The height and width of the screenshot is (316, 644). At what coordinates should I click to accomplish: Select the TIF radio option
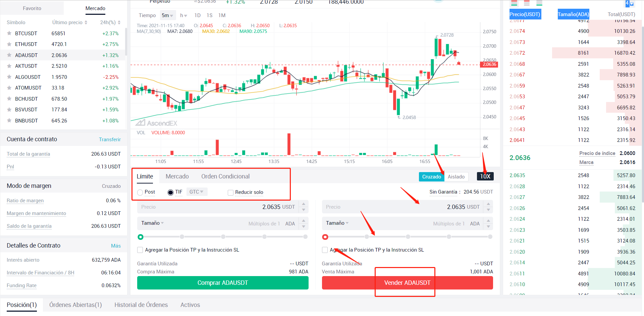click(170, 192)
